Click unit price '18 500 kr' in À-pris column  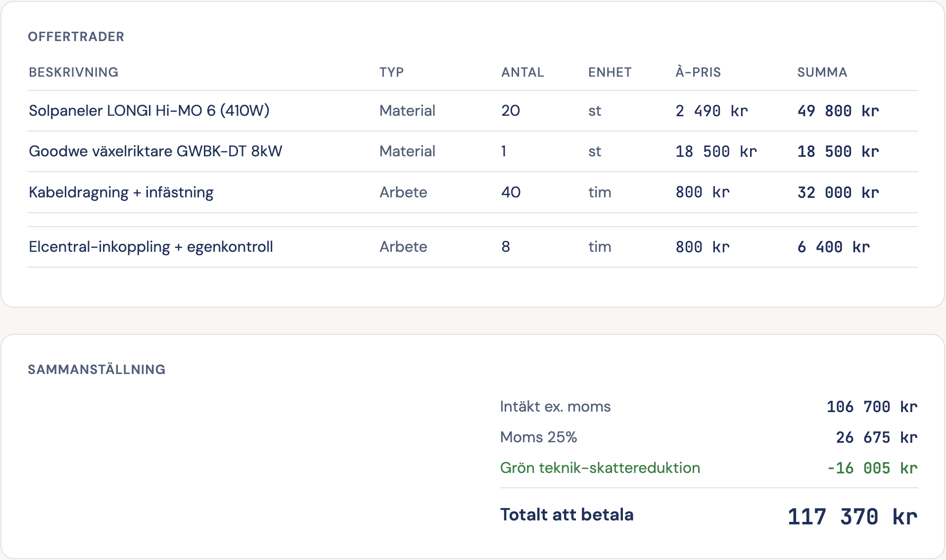716,151
